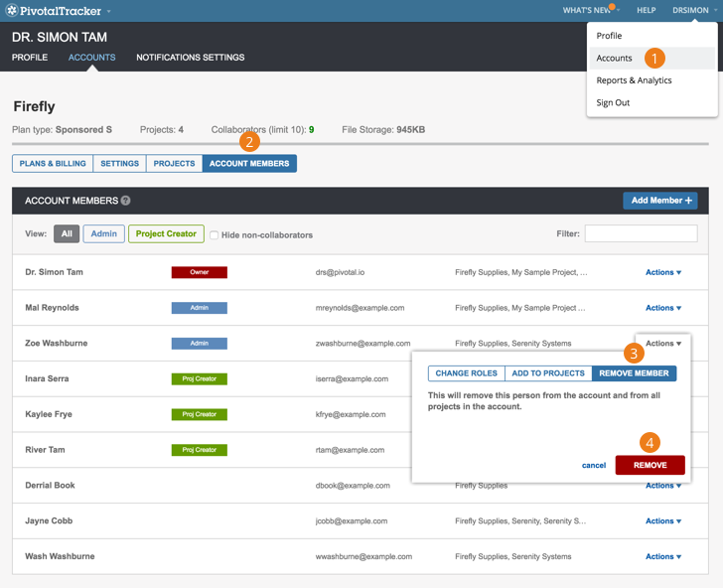Viewport: 723px width, 588px height.
Task: Click the Owner role badge for Simon Tam
Action: coord(199,272)
